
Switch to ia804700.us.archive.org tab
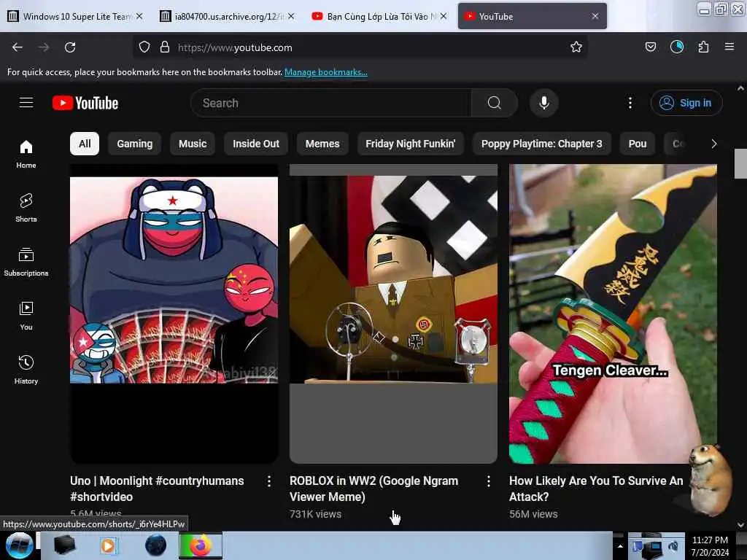pos(228,16)
